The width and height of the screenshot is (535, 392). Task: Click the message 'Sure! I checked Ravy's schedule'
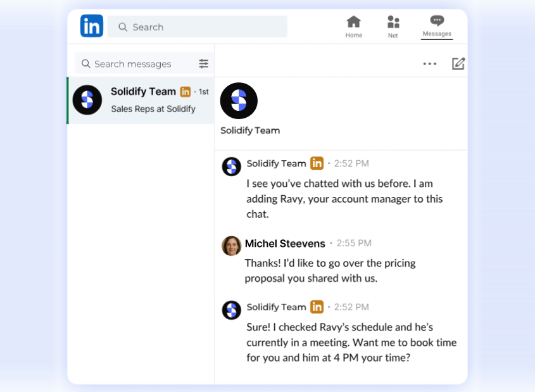[x=351, y=343]
